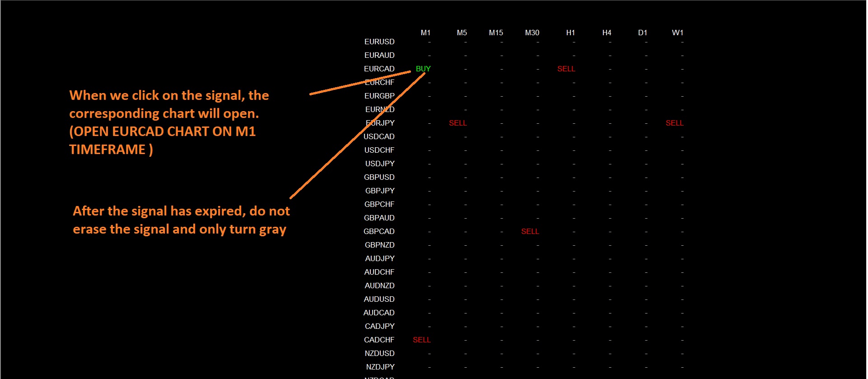Click the EURAUD symbol row label
Viewport: 868px width, 379px height.
click(x=379, y=55)
